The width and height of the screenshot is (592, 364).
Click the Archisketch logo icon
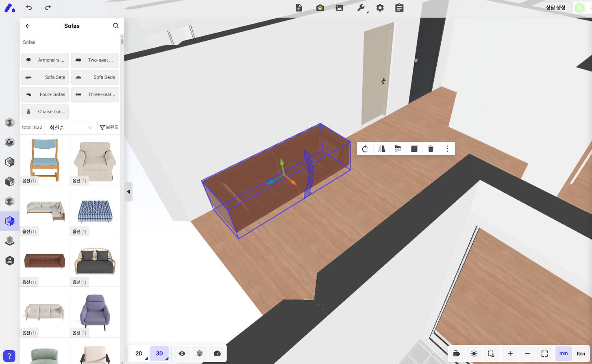click(10, 8)
